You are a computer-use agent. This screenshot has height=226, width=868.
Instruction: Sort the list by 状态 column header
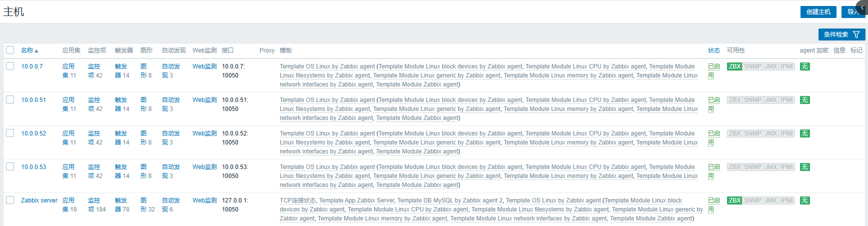[x=714, y=50]
